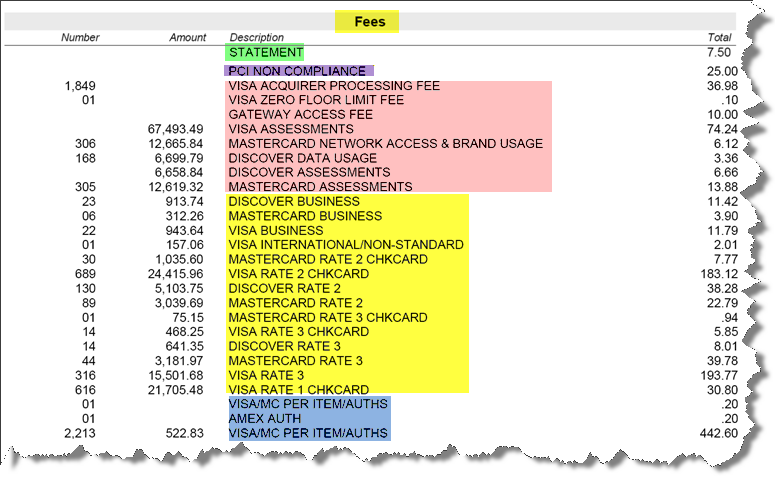Click VISA ACQUIRER PROCESSING FEE text

(334, 86)
